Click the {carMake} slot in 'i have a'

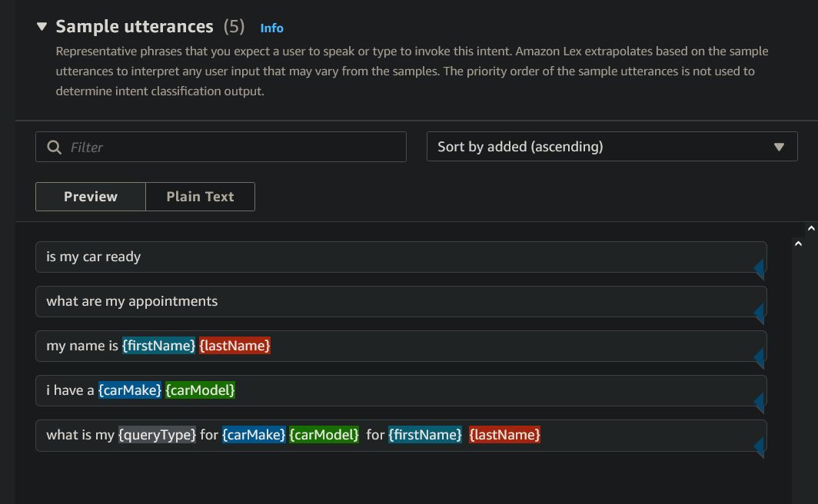129,390
